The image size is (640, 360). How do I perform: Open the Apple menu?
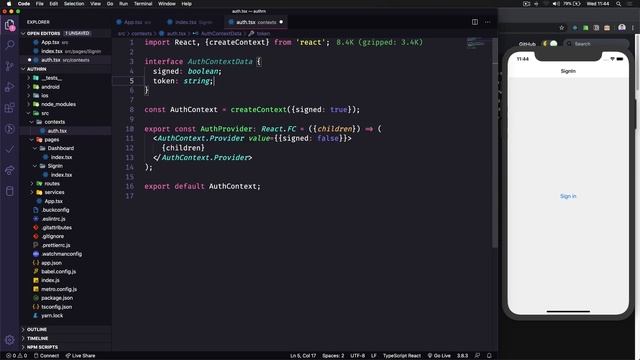pyautogui.click(x=9, y=4)
